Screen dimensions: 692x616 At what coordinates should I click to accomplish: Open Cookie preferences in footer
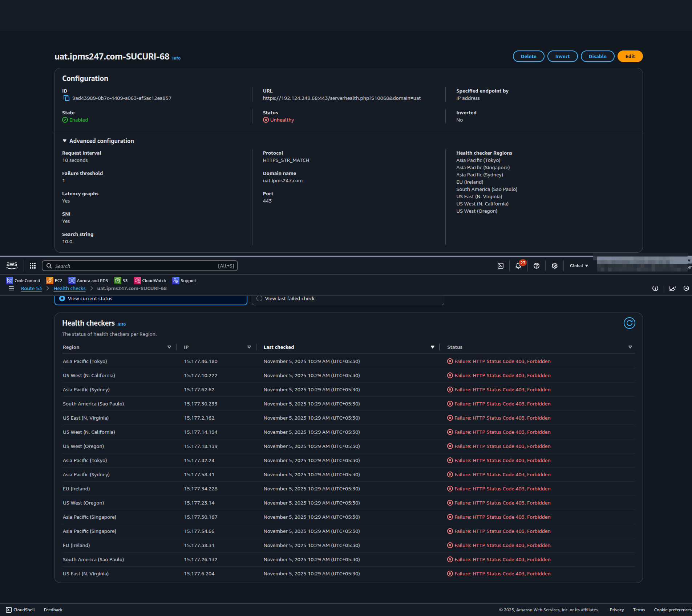coord(673,610)
